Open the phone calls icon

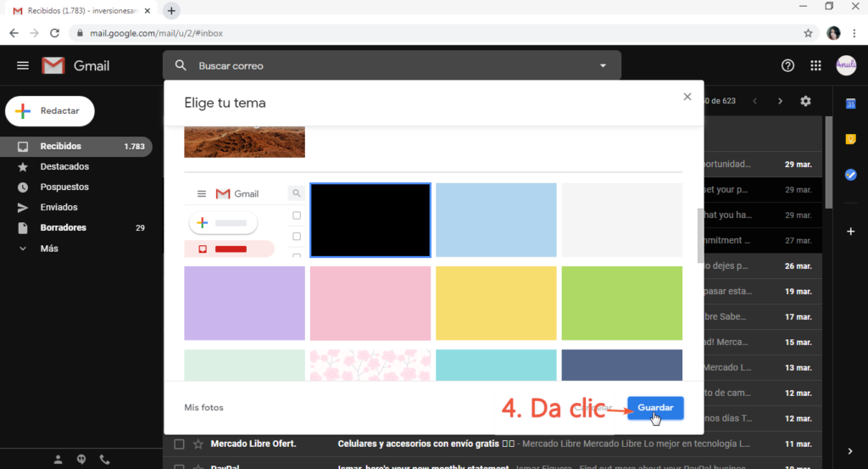click(104, 459)
